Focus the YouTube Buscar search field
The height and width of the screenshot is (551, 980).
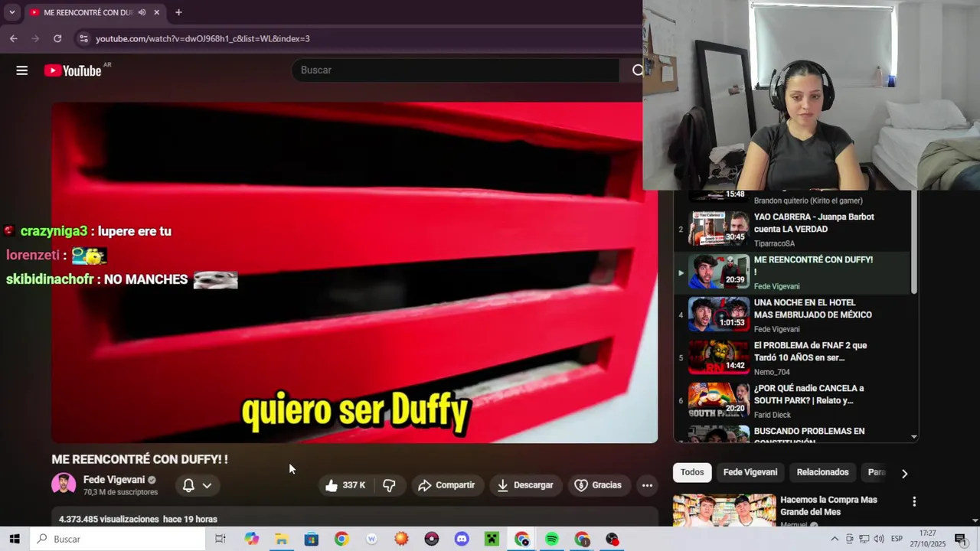coord(456,70)
